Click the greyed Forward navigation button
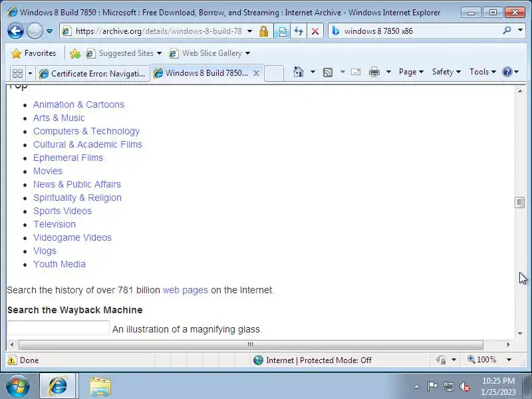Image resolution: width=532 pixels, height=399 pixels. coord(35,31)
